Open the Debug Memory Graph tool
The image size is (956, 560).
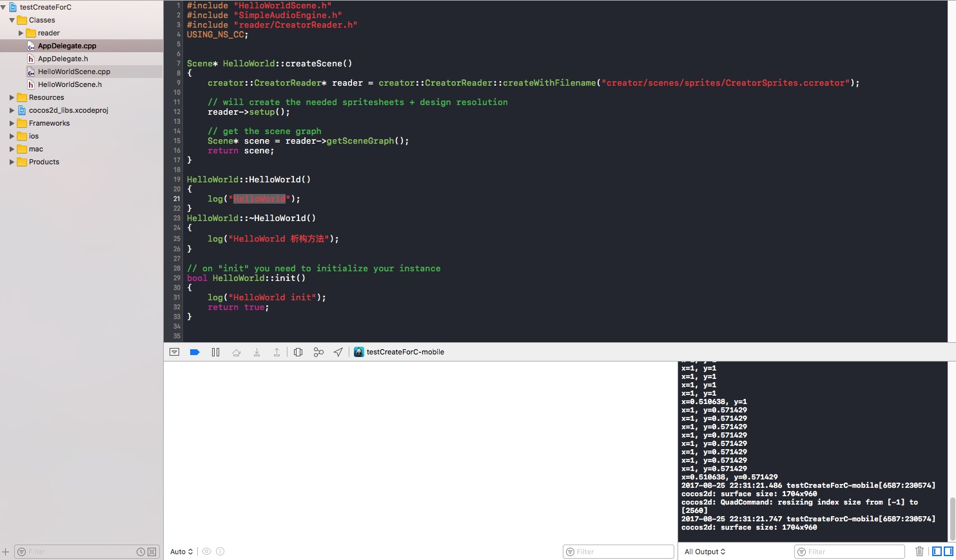tap(318, 352)
